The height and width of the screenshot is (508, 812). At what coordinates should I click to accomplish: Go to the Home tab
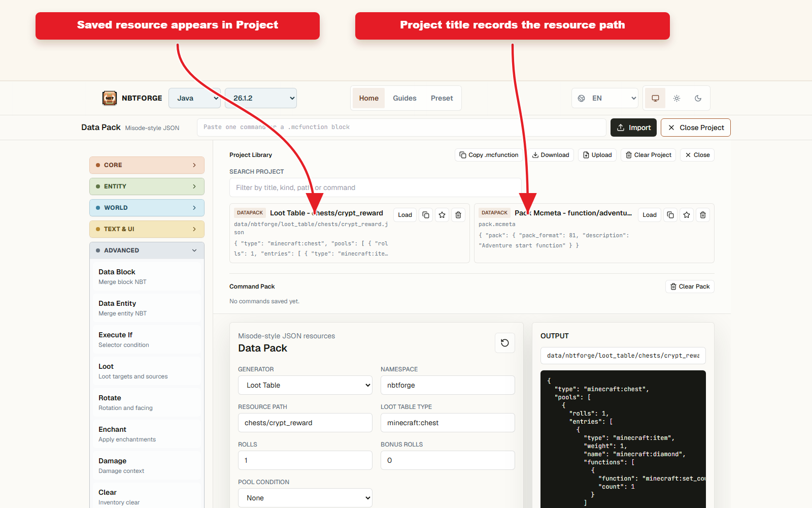point(369,98)
